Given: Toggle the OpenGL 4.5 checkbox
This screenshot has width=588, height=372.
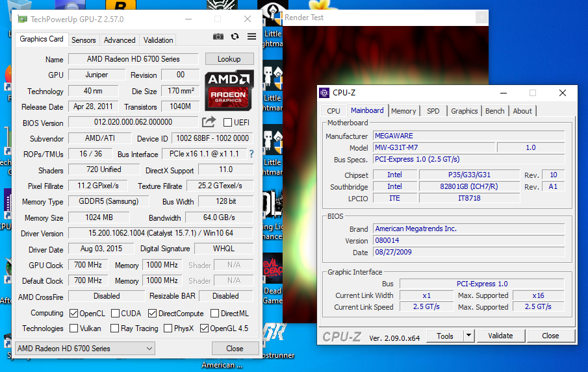Looking at the screenshot, I should coord(204,328).
